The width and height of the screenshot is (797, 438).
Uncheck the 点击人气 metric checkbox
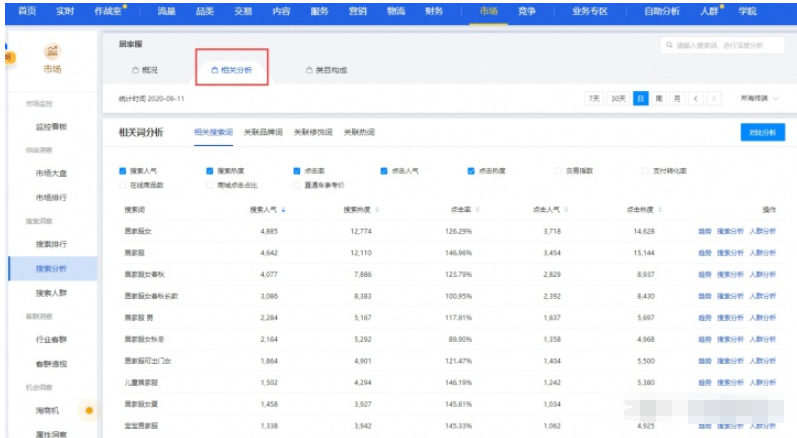tap(384, 171)
